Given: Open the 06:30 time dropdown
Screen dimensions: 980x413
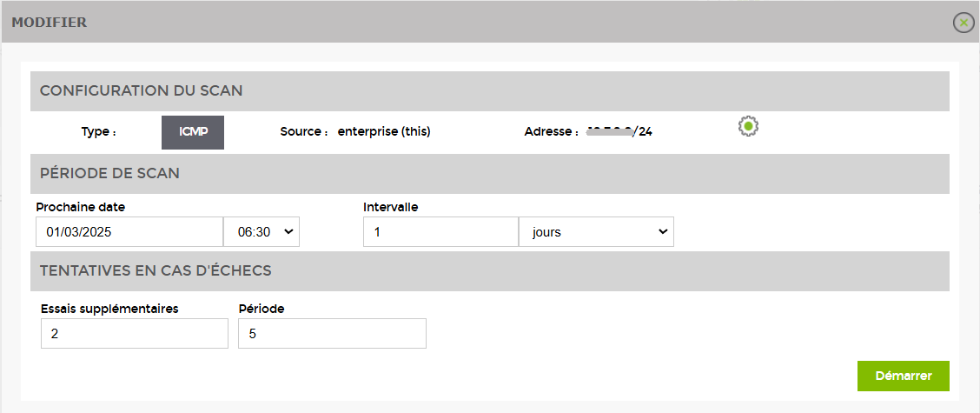Looking at the screenshot, I should 262,232.
